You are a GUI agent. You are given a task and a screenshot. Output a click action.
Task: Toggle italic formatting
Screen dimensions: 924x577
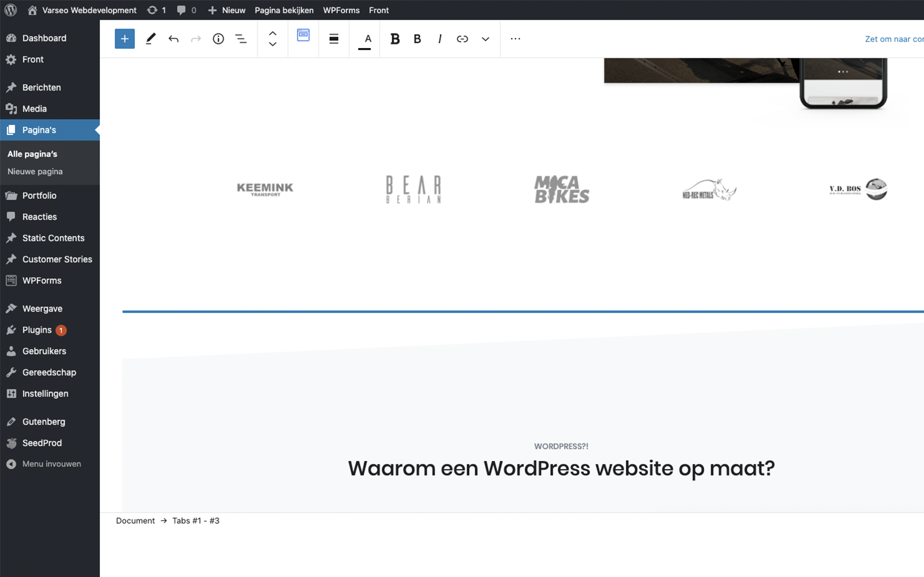[440, 39]
